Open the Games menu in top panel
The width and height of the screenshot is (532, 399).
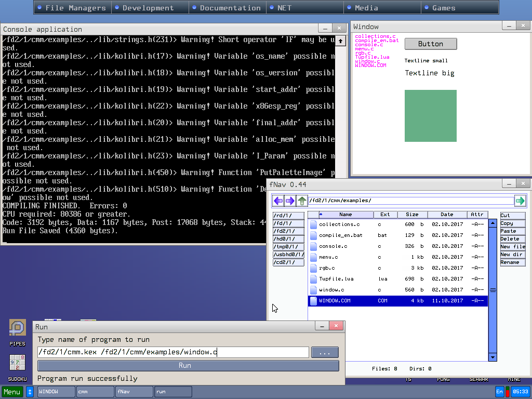click(443, 8)
